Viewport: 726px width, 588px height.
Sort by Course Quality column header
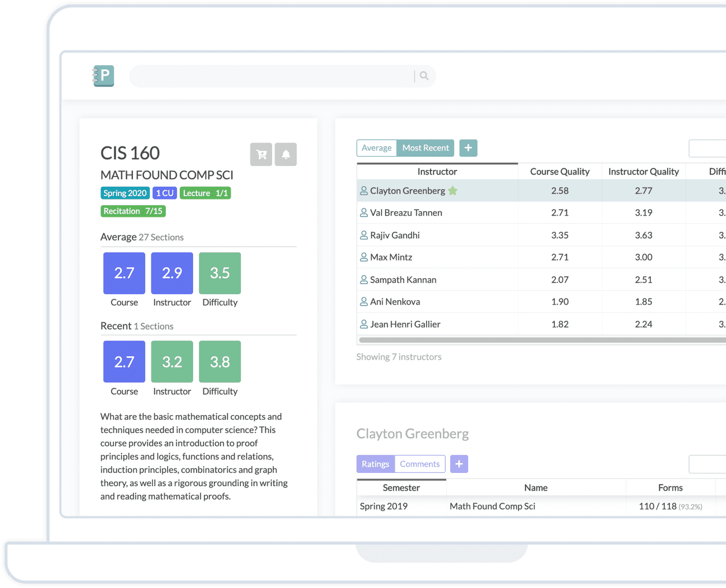[x=560, y=172]
